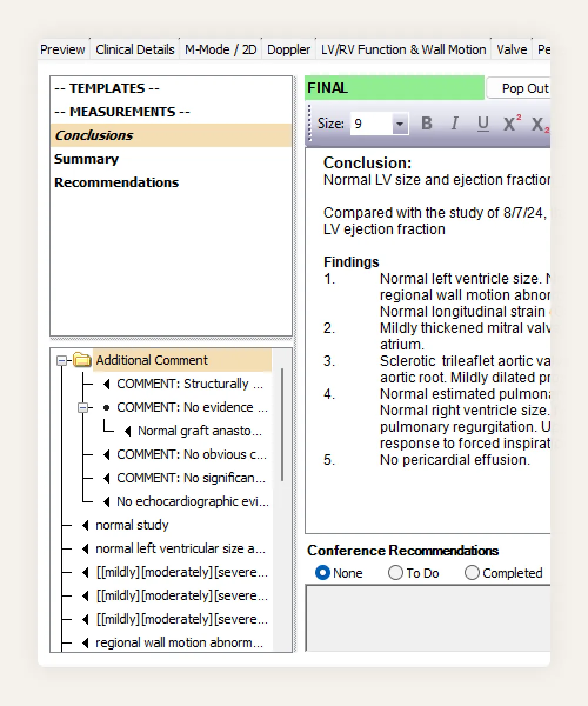The width and height of the screenshot is (588, 706).
Task: Select the 'normal study' tree item
Action: point(132,525)
